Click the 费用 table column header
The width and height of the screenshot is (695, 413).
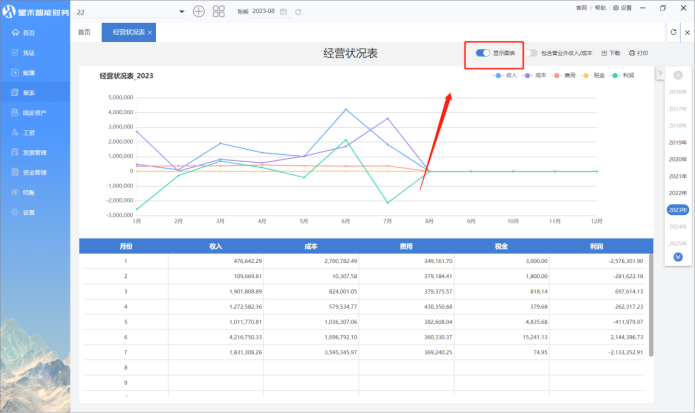pos(406,246)
